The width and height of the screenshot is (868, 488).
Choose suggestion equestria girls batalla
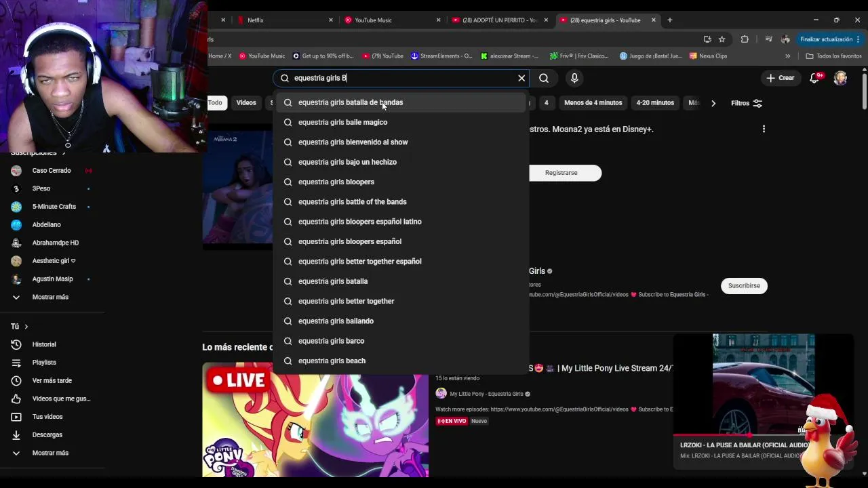click(x=400, y=281)
